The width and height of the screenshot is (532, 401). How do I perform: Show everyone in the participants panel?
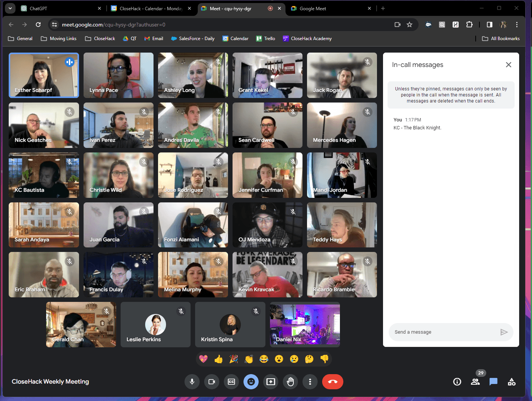coord(475,382)
